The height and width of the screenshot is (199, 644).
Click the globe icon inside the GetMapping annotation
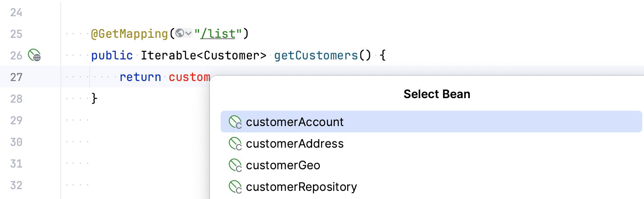180,33
